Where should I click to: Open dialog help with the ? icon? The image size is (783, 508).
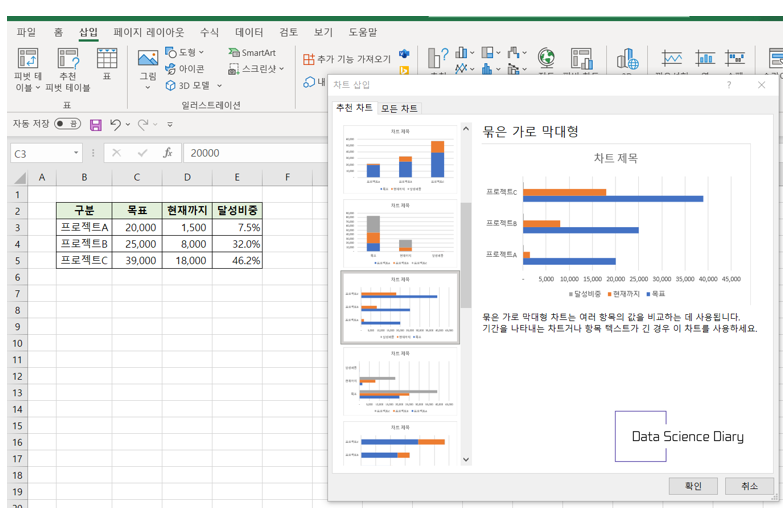pos(729,85)
